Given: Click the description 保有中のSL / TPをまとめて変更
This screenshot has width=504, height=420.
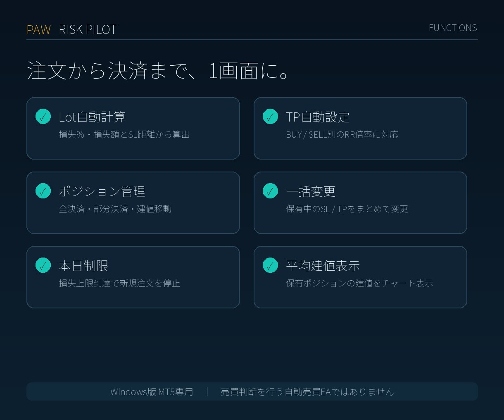Looking at the screenshot, I should [347, 209].
